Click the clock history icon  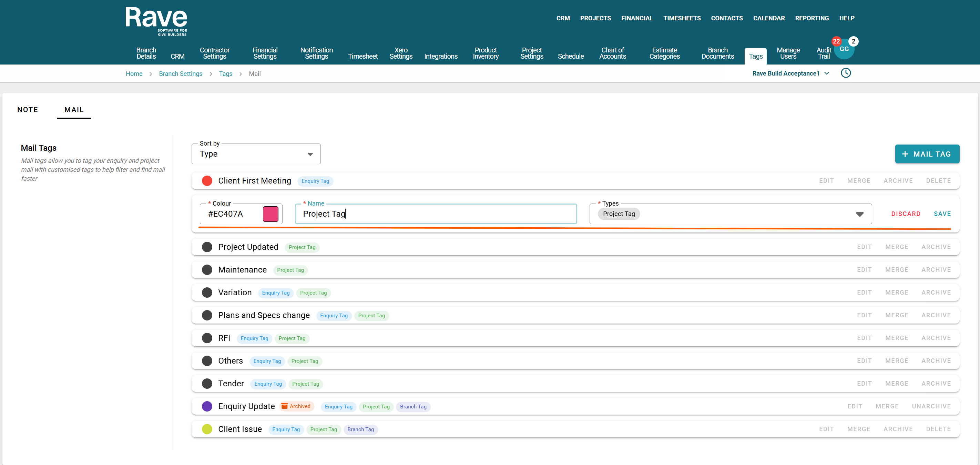(x=845, y=73)
